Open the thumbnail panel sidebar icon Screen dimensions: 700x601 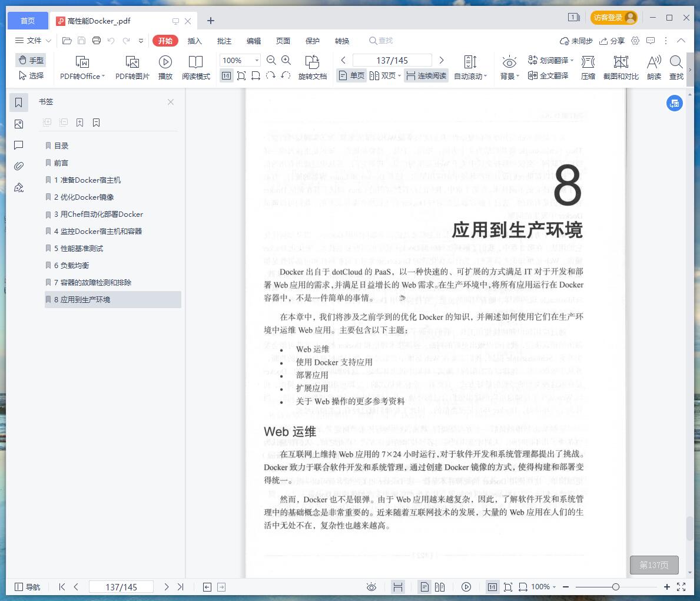[19, 124]
